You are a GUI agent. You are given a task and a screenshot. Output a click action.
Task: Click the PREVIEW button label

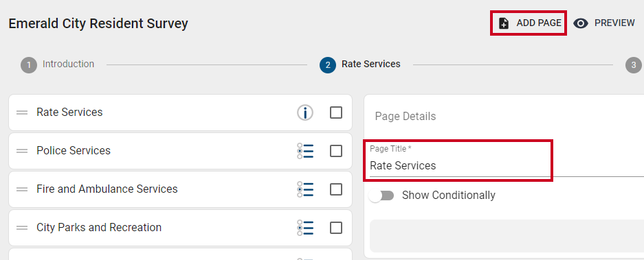[x=614, y=23]
